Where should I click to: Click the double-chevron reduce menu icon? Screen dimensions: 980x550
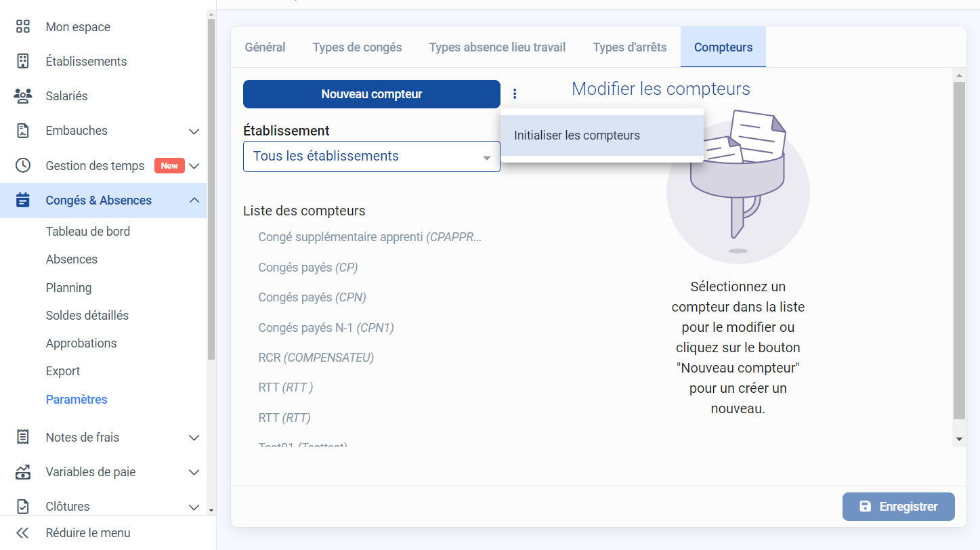tap(23, 532)
